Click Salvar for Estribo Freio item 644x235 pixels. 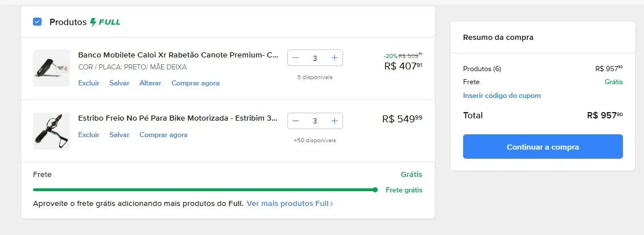coord(119,135)
